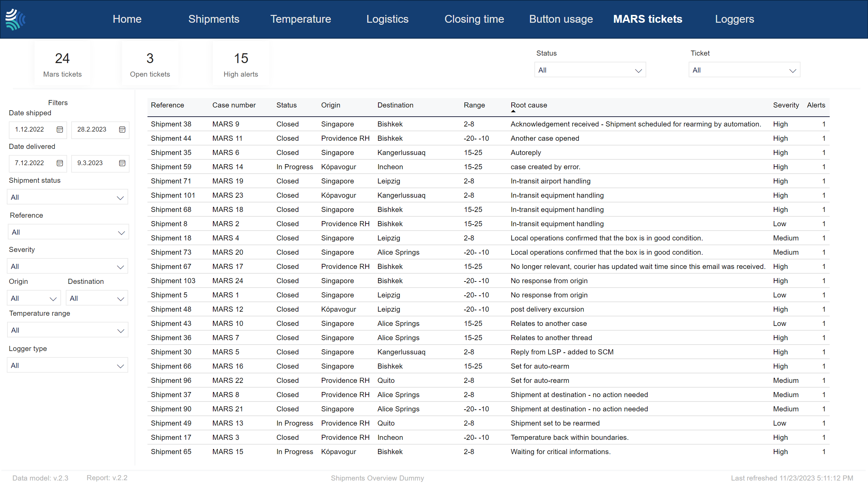Click root cause 'post delivery excursion'
Image resolution: width=868 pixels, height=488 pixels.
(x=547, y=309)
